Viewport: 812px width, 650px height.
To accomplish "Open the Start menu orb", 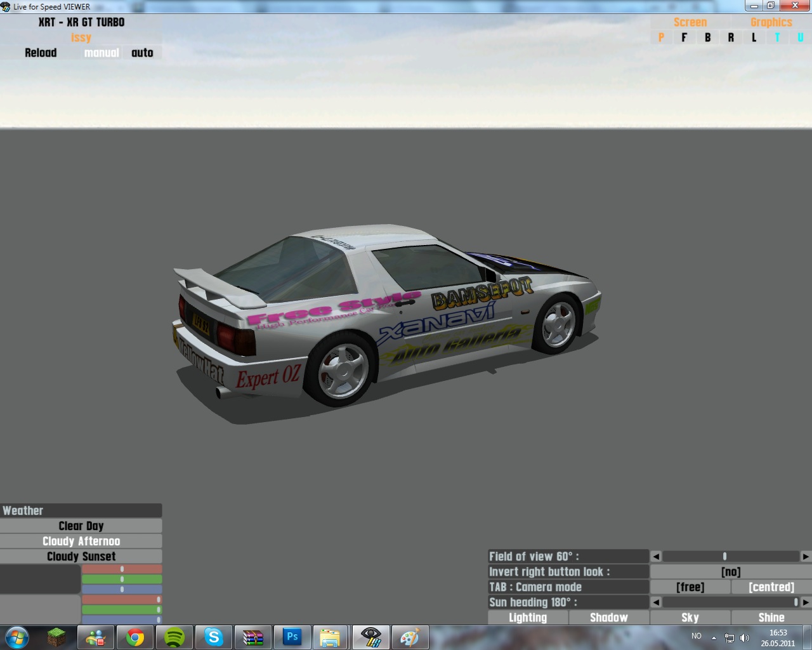I will pos(16,637).
